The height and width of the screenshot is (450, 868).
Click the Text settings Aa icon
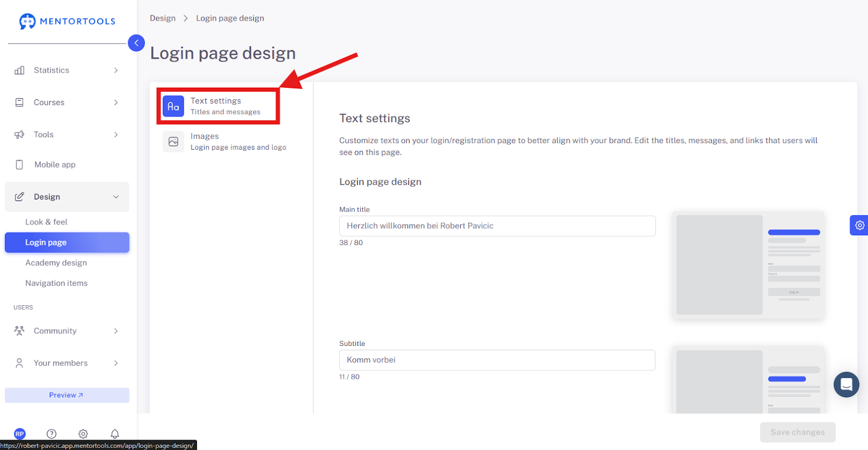[174, 106]
